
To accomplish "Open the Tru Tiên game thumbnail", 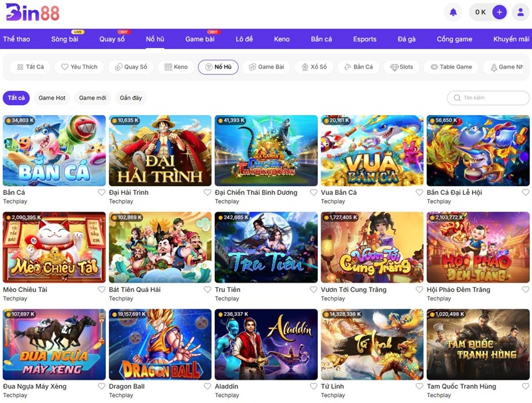I will point(267,247).
